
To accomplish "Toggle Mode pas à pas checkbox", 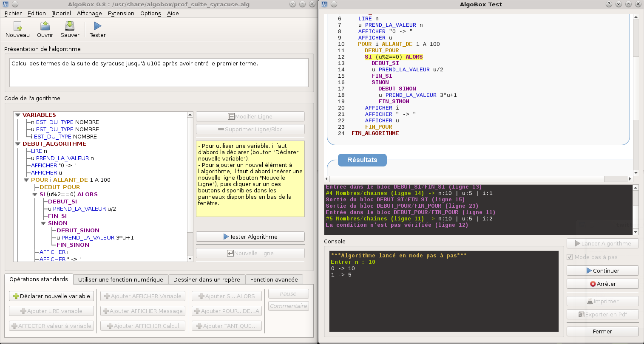I will click(x=570, y=257).
